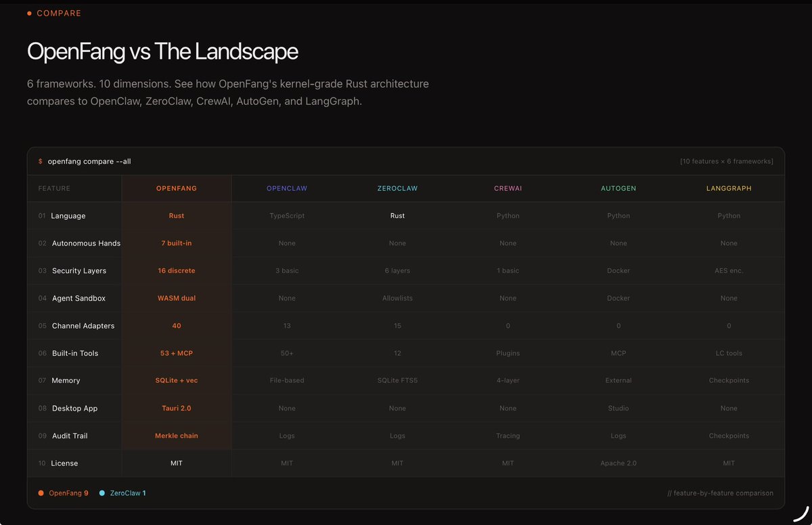
Task: Click the '15' channel adapters cell
Action: tap(397, 325)
